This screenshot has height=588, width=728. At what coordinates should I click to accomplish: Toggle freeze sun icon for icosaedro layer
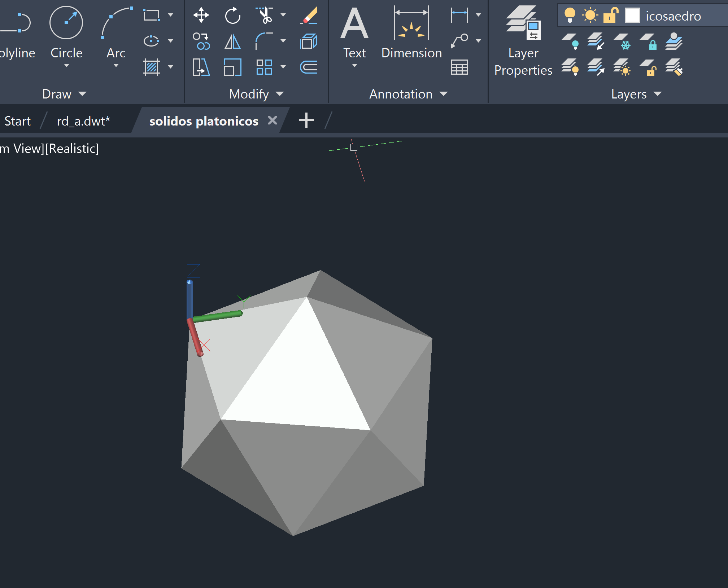click(590, 16)
